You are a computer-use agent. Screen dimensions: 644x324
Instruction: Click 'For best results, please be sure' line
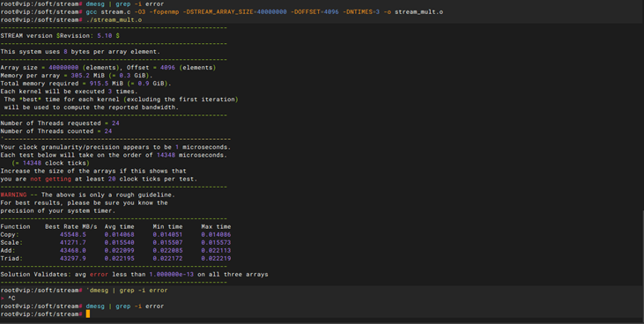(x=84, y=202)
